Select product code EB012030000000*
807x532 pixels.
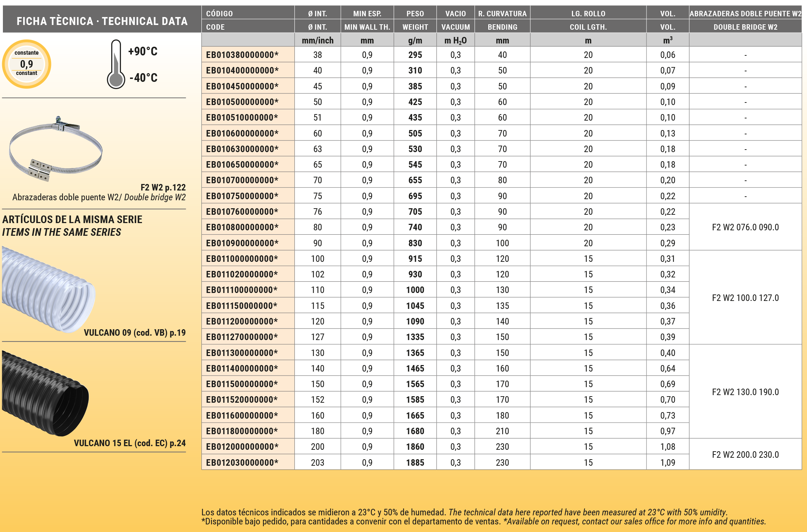click(x=242, y=462)
